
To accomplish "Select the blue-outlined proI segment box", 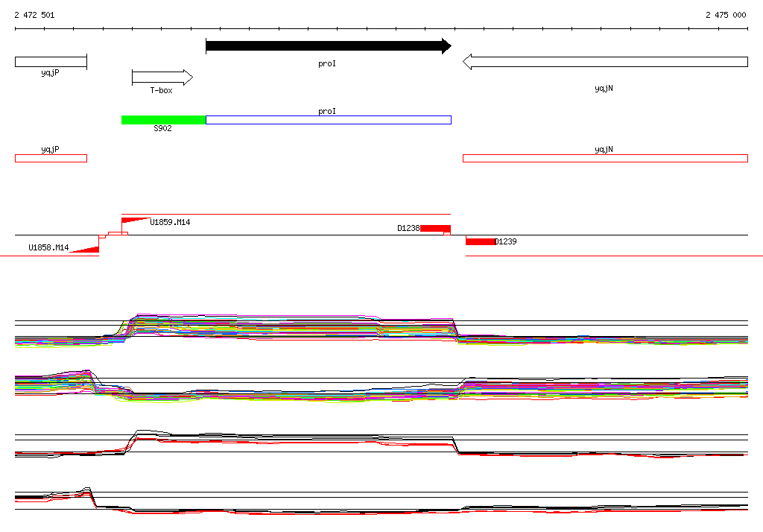I will tap(329, 120).
